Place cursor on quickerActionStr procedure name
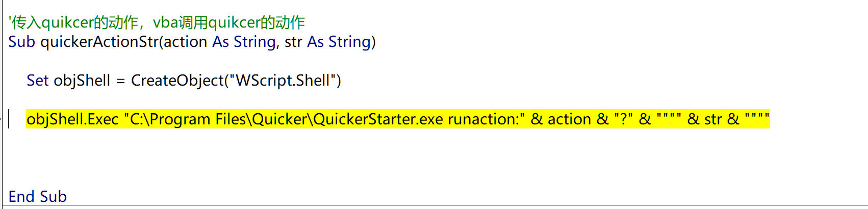 coord(100,42)
